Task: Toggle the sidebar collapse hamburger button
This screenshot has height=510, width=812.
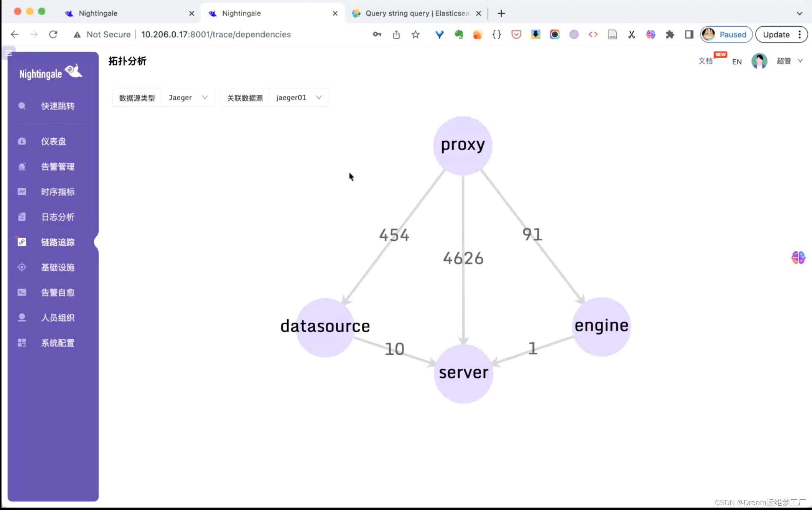Action: point(9,53)
